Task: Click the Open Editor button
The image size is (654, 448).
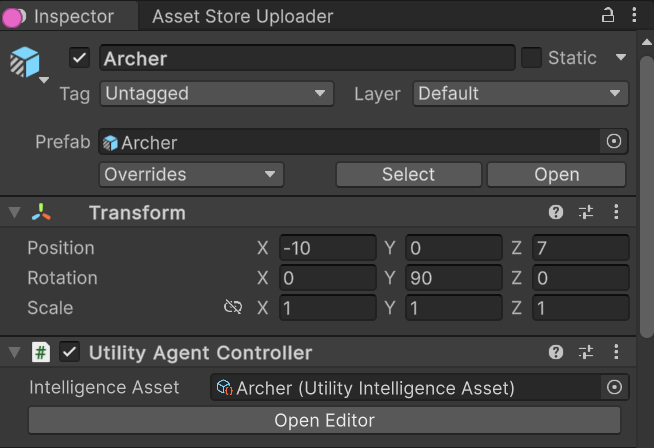Action: point(324,420)
